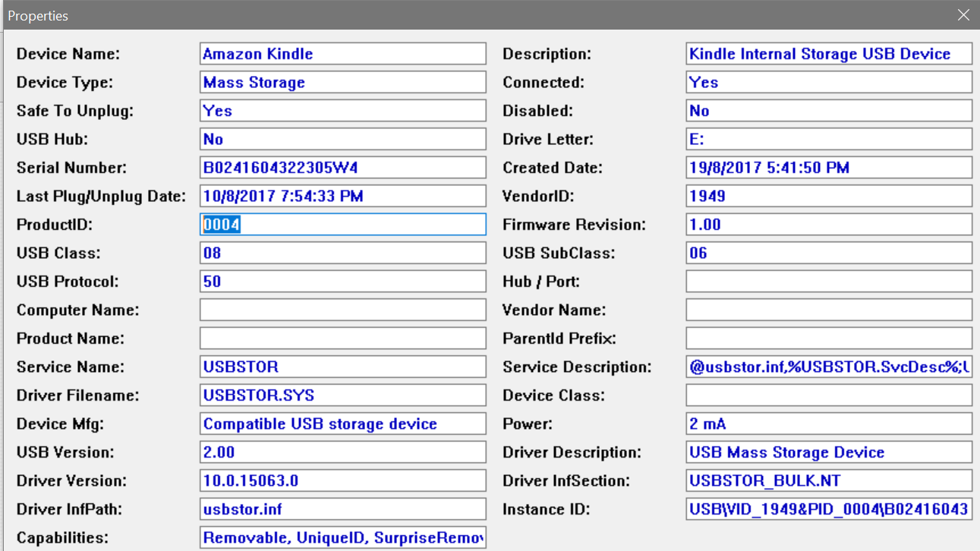Focus the Connected value field
Image resolution: width=980 pixels, height=551 pixels.
coord(829,83)
